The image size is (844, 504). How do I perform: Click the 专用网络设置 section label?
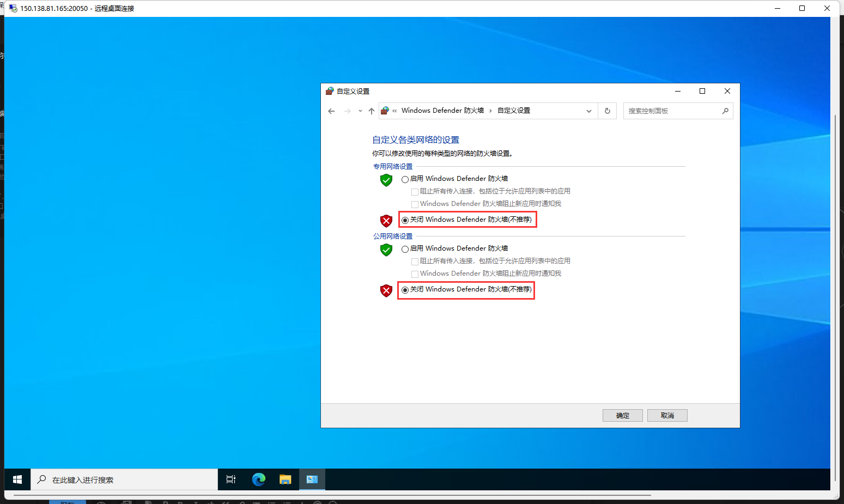tap(393, 167)
